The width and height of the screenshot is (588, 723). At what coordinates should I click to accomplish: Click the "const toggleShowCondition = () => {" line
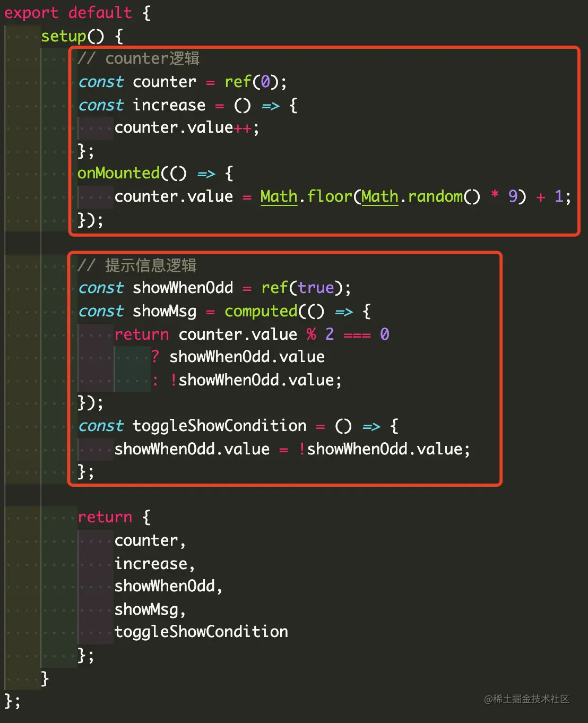click(239, 426)
